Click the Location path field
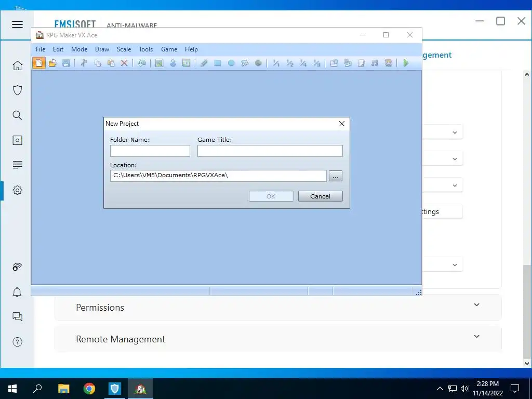Screen dimensions: 532x399 coord(218,176)
